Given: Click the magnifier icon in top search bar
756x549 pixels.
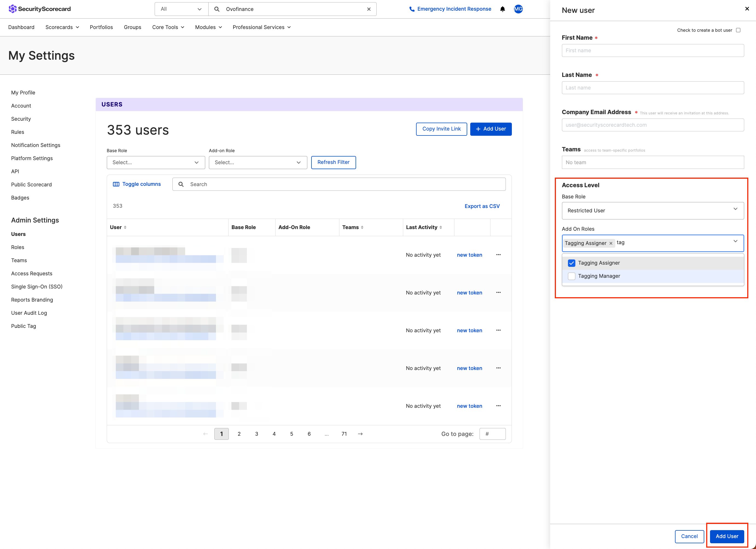Looking at the screenshot, I should (217, 9).
